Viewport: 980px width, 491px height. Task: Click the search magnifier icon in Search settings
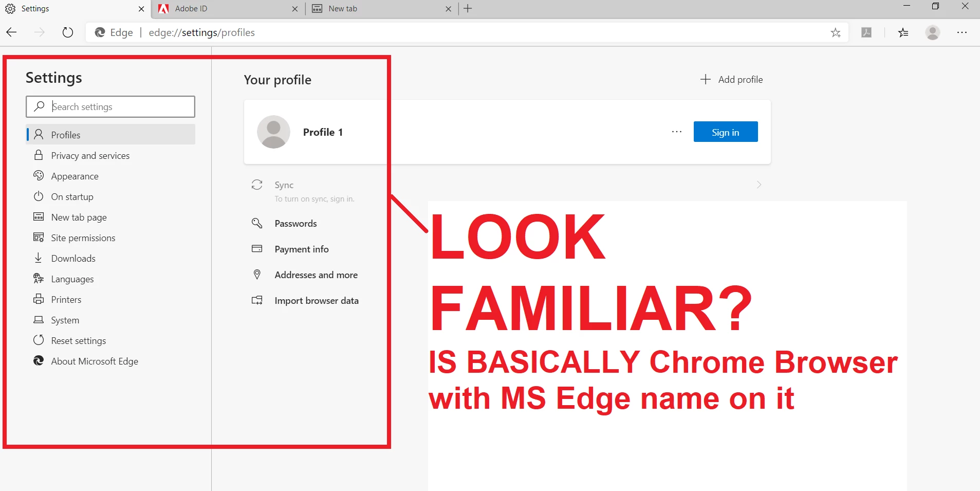coord(39,106)
